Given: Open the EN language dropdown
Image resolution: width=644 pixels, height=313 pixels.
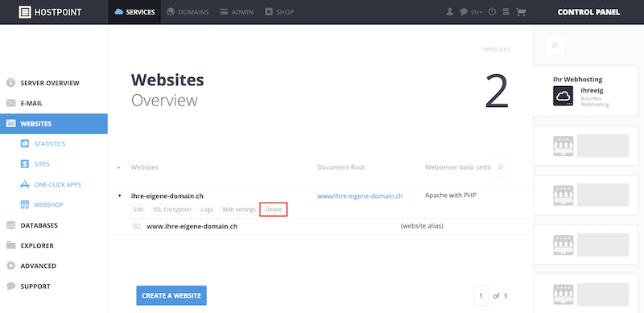Looking at the screenshot, I should click(x=477, y=12).
